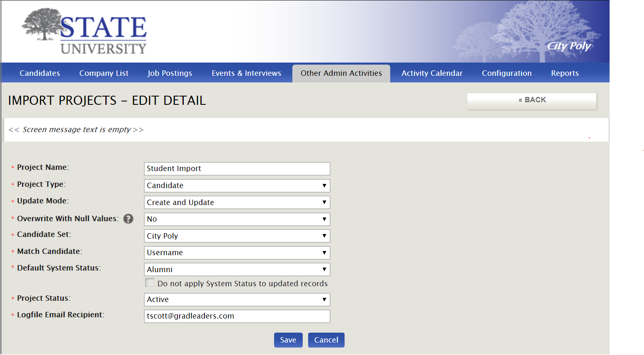Click the help icon beside Overwrite With Null Values
This screenshot has height=355, width=644.
click(x=129, y=219)
